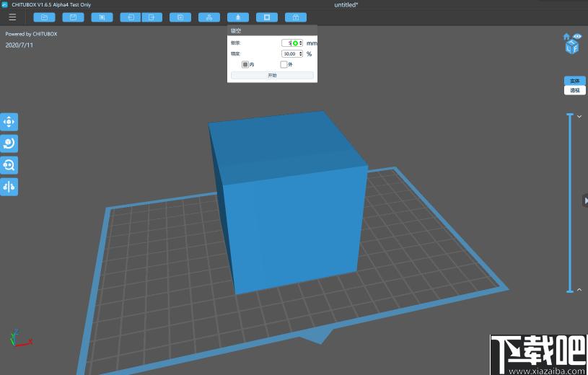The height and width of the screenshot is (375, 588).
Task: Click the save project toolbar button
Action: pos(73,17)
